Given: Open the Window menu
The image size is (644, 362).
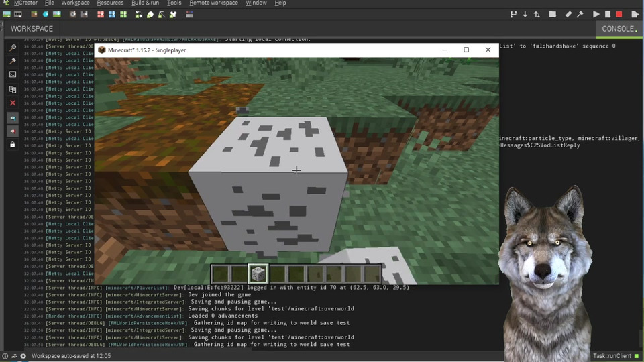Looking at the screenshot, I should coord(256,3).
